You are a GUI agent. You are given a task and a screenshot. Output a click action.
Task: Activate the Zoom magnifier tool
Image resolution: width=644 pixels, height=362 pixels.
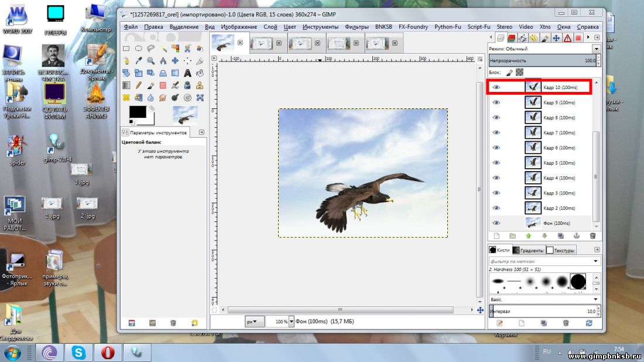150,61
